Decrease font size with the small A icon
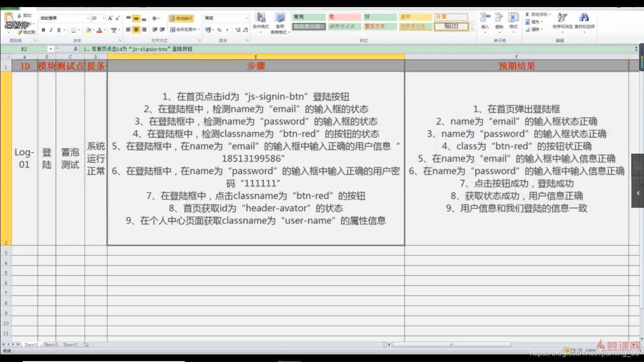Screen dimensions: 644x362 click(117, 18)
